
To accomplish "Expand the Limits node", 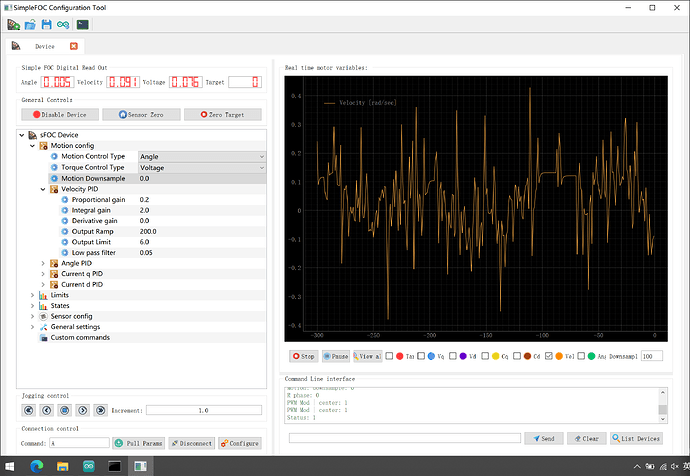I will (32, 295).
